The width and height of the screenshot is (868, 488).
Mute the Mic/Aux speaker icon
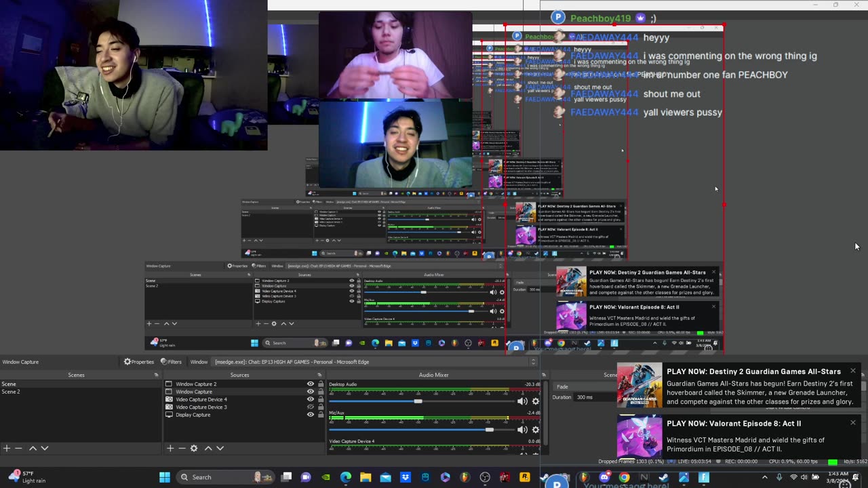point(522,430)
